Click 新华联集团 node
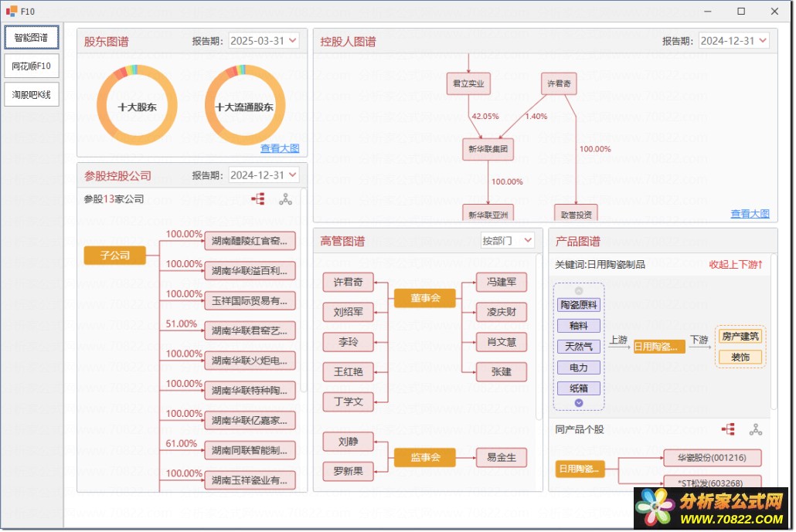This screenshot has width=796, height=532. pos(488,149)
